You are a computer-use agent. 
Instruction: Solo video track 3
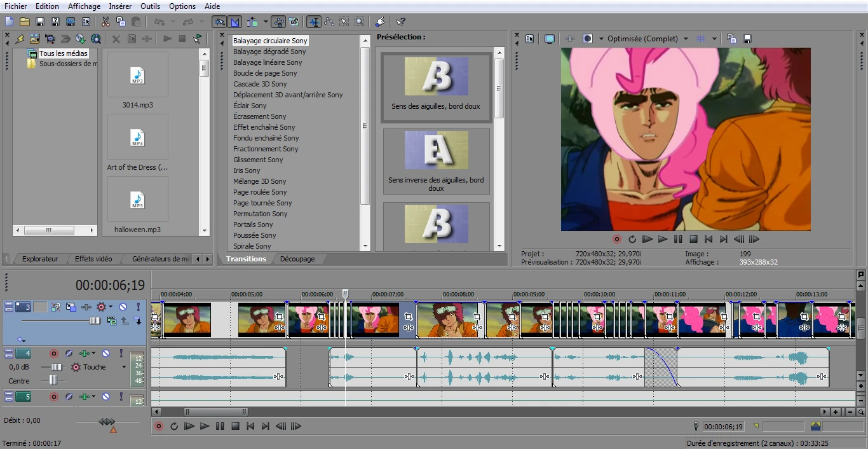pyautogui.click(x=139, y=307)
